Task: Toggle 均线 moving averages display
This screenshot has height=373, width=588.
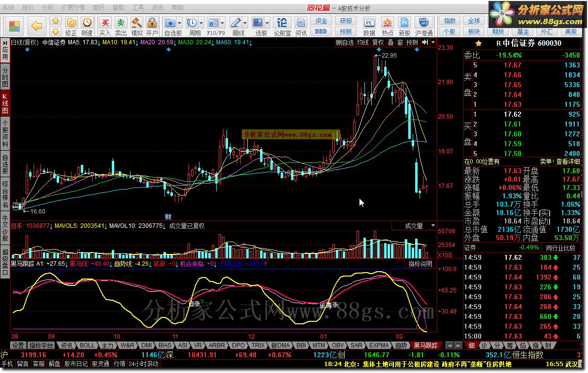Action: pyautogui.click(x=362, y=42)
